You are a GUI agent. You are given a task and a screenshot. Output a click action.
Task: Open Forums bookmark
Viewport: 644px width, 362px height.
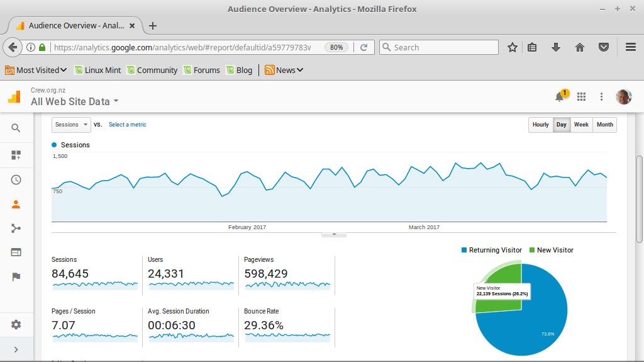click(202, 71)
